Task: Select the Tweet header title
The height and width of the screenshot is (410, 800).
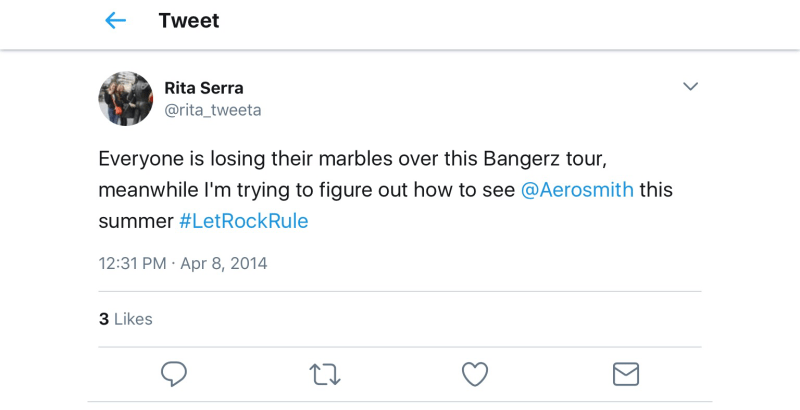Action: click(x=189, y=21)
